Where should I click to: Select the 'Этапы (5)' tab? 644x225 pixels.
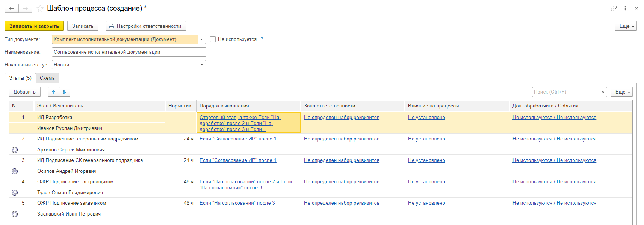[20, 78]
